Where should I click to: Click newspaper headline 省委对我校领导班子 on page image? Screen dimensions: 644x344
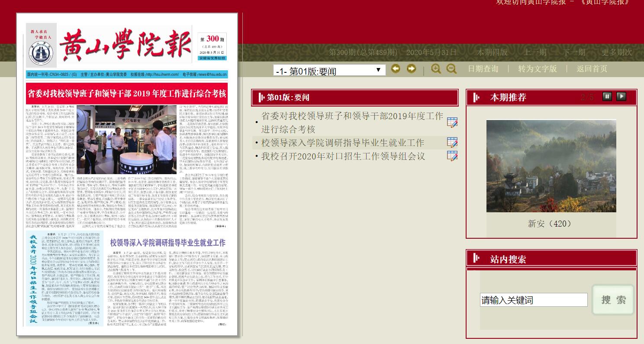127,94
